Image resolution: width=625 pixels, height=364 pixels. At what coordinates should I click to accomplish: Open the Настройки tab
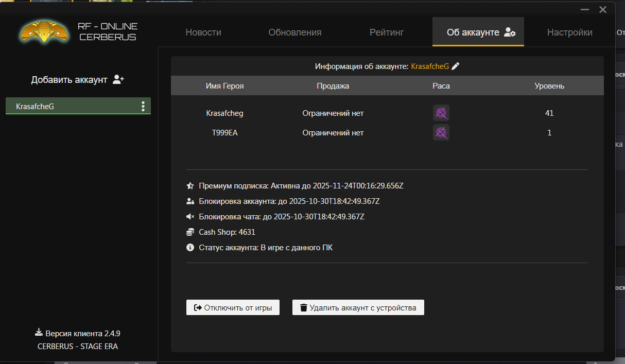[x=569, y=32]
